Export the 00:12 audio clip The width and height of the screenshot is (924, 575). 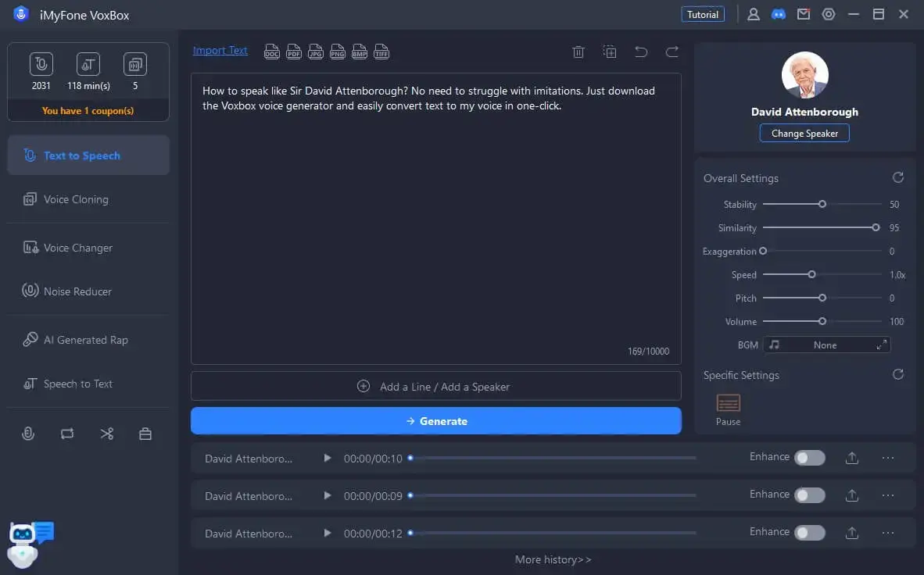851,533
